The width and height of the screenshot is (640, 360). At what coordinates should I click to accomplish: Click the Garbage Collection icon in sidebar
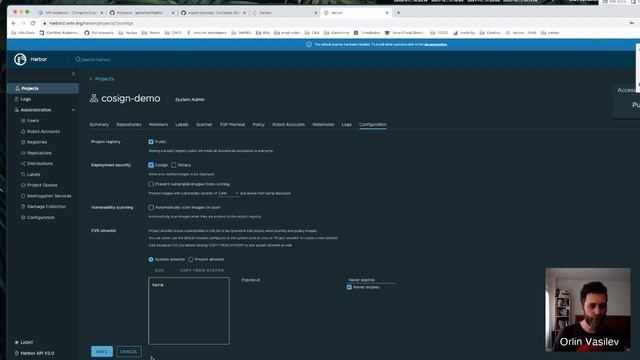[x=23, y=207]
